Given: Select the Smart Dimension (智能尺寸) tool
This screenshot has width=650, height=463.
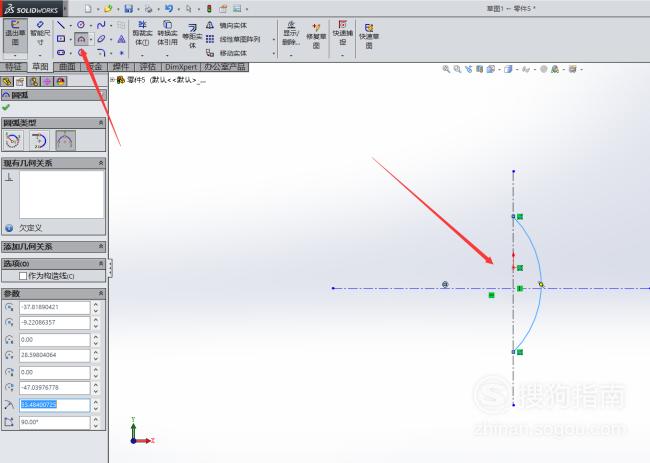Looking at the screenshot, I should [40, 34].
